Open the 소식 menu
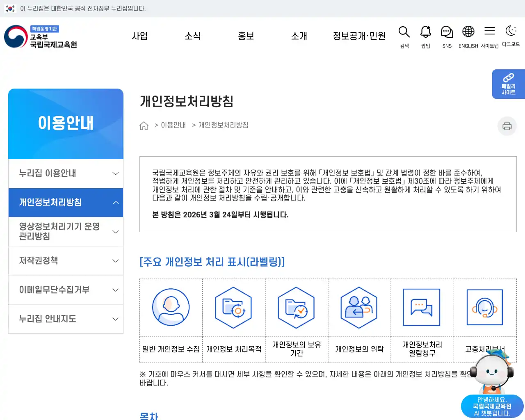The image size is (525, 420). coord(193,36)
